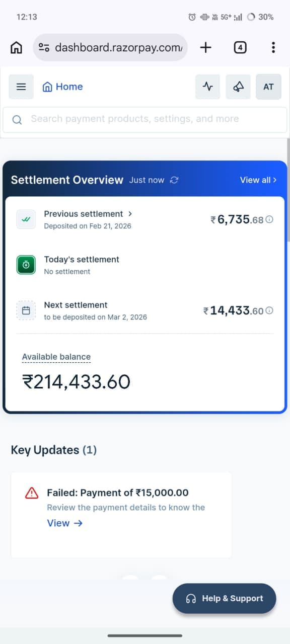Image resolution: width=290 pixels, height=644 pixels.
Task: Click the info icon beside ₹6,735.68
Action: (269, 219)
